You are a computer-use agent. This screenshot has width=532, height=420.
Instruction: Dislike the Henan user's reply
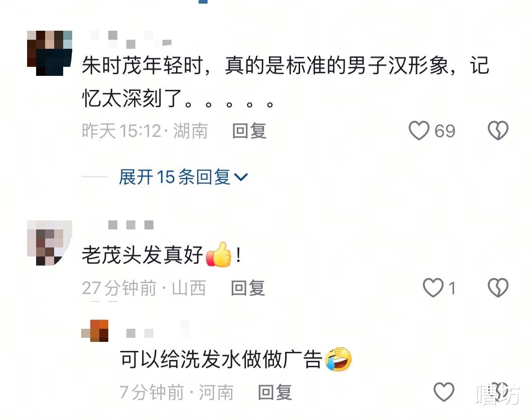tap(498, 392)
